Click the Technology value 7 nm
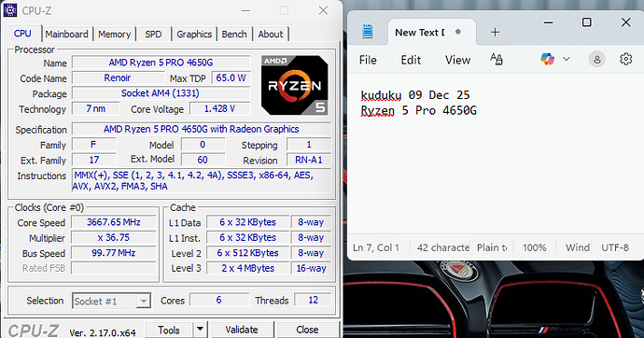Image resolution: width=644 pixels, height=338 pixels. 96,108
